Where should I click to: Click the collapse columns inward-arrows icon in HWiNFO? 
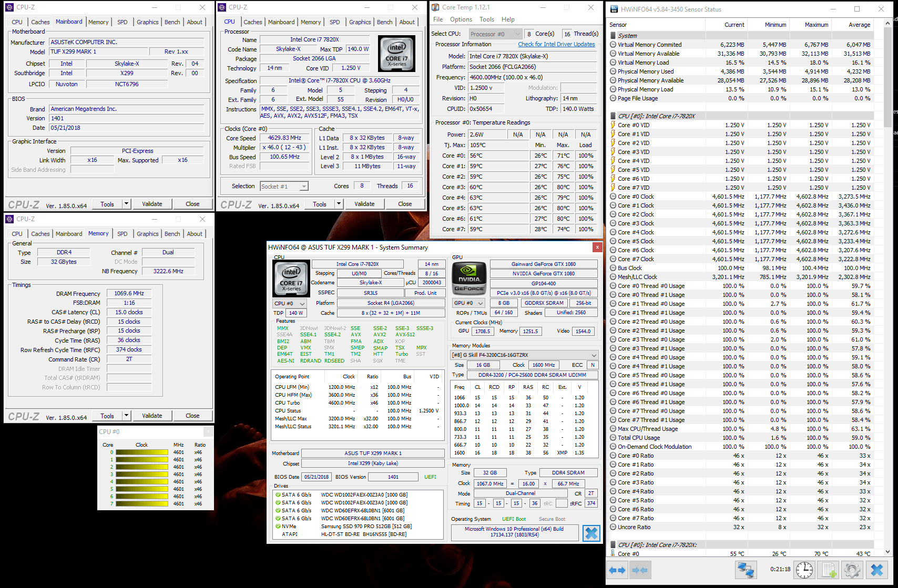point(639,570)
